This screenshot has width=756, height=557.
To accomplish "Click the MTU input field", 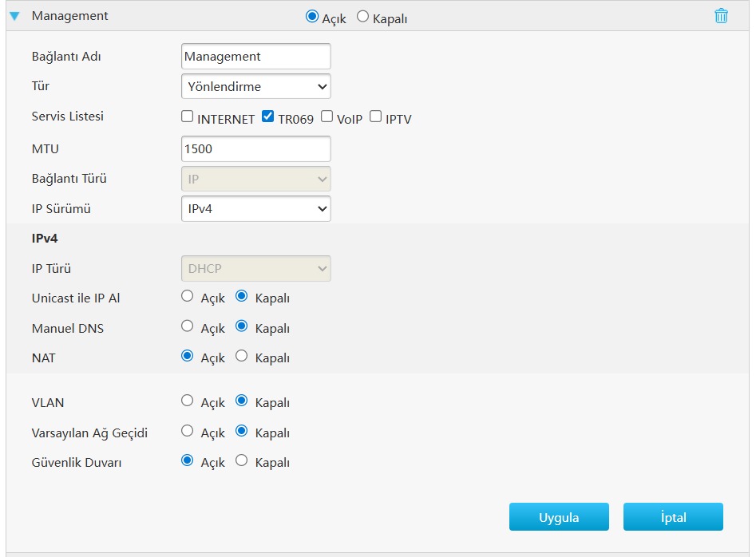I will point(255,148).
